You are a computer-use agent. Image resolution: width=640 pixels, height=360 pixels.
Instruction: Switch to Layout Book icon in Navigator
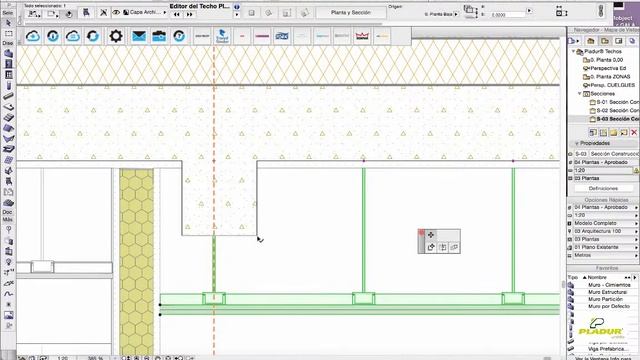619,41
